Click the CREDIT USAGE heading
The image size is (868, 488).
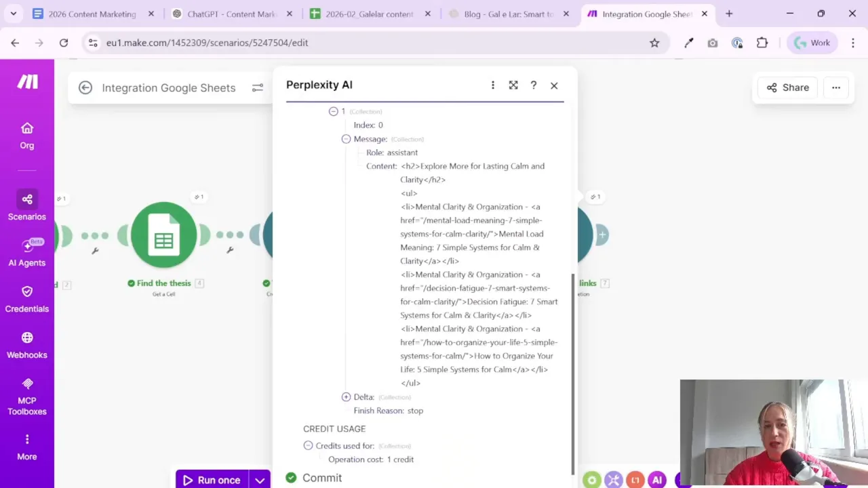[x=334, y=429]
